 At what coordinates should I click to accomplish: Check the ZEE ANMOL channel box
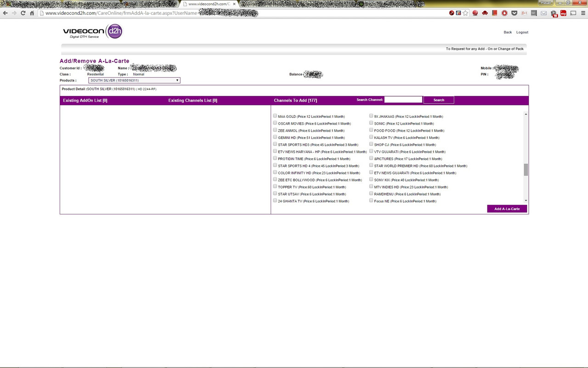coord(275,130)
